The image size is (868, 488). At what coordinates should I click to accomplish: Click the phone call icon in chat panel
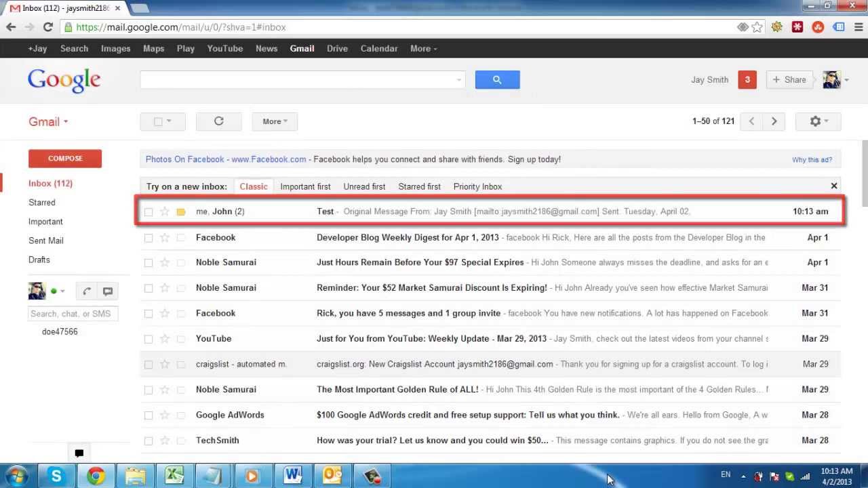[x=87, y=291]
